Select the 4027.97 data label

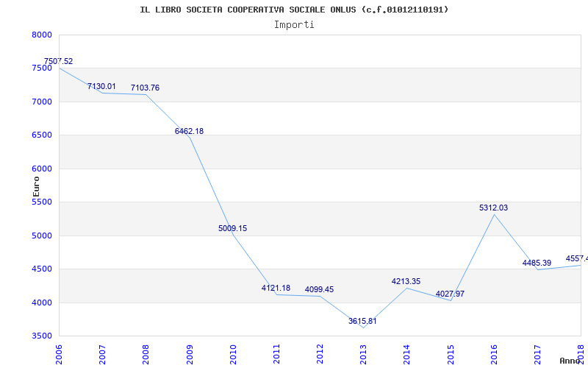[x=450, y=294]
